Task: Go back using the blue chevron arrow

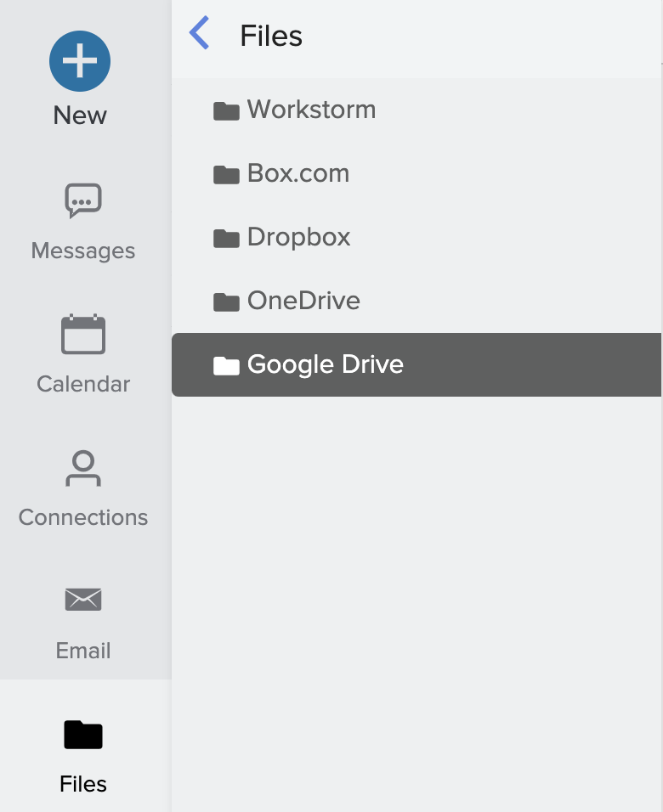Action: pyautogui.click(x=200, y=32)
